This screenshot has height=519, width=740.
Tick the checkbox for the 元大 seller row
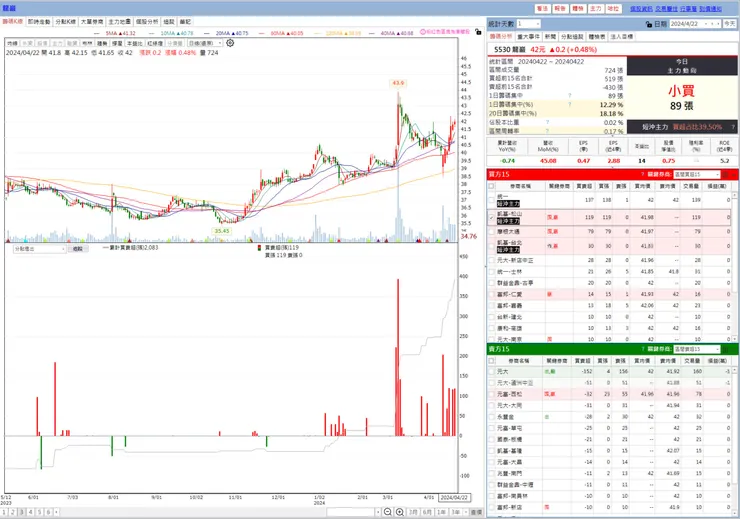point(492,372)
